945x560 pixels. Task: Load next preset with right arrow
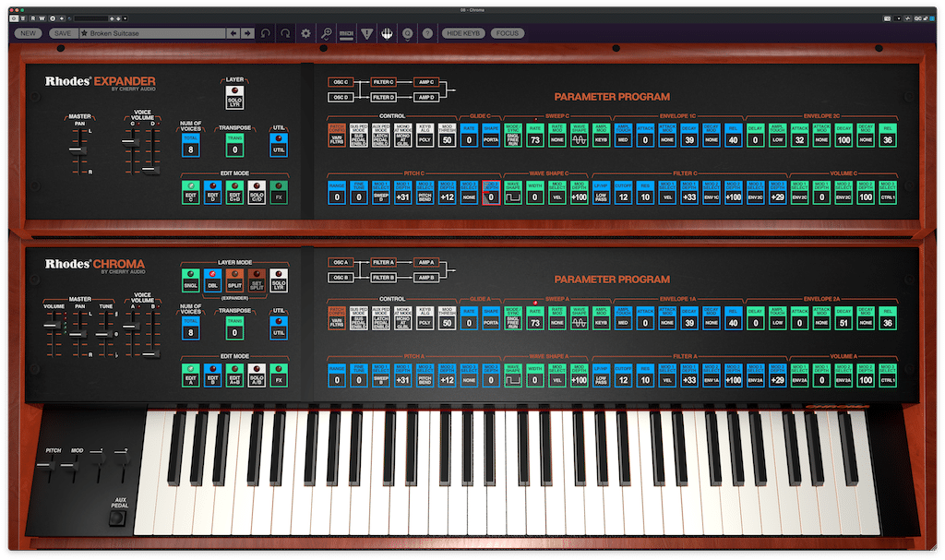point(247,33)
